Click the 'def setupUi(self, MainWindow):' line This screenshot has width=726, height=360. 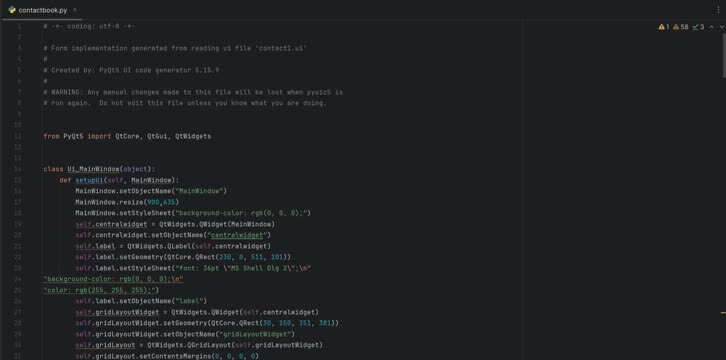coord(119,180)
